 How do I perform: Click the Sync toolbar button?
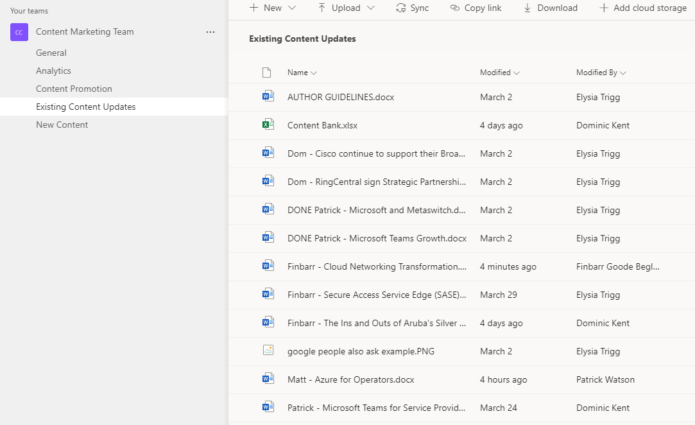pos(413,8)
